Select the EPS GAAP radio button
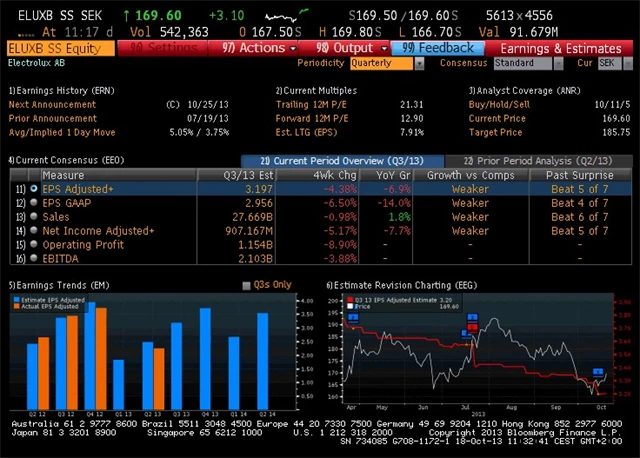 [x=34, y=202]
